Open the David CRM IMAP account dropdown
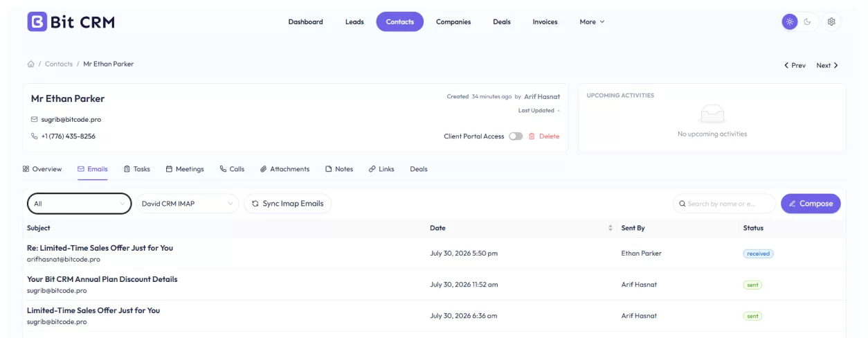The image size is (868, 338). coord(187,204)
